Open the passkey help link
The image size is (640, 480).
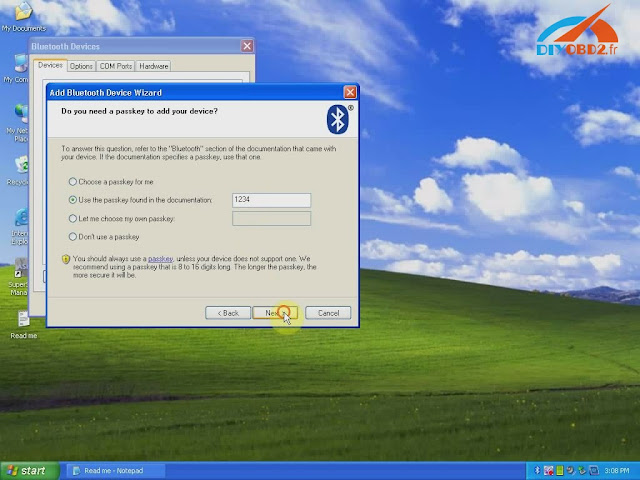pos(160,259)
